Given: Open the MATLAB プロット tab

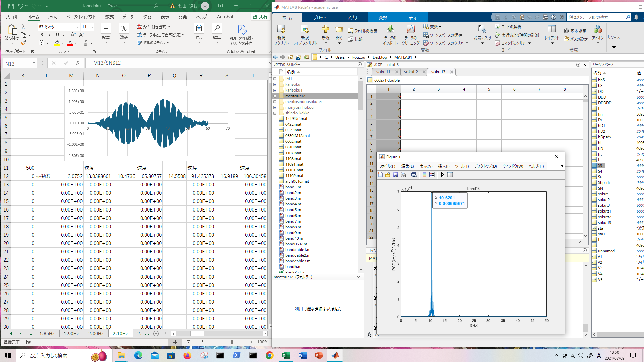Looking at the screenshot, I should (x=320, y=18).
